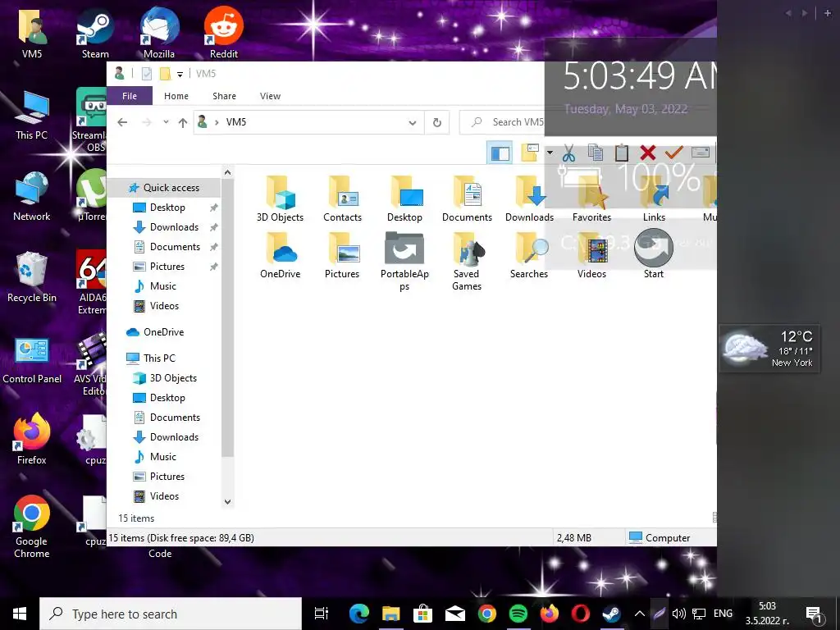Select the PortableApps folder
The width and height of the screenshot is (840, 630).
pos(404,262)
